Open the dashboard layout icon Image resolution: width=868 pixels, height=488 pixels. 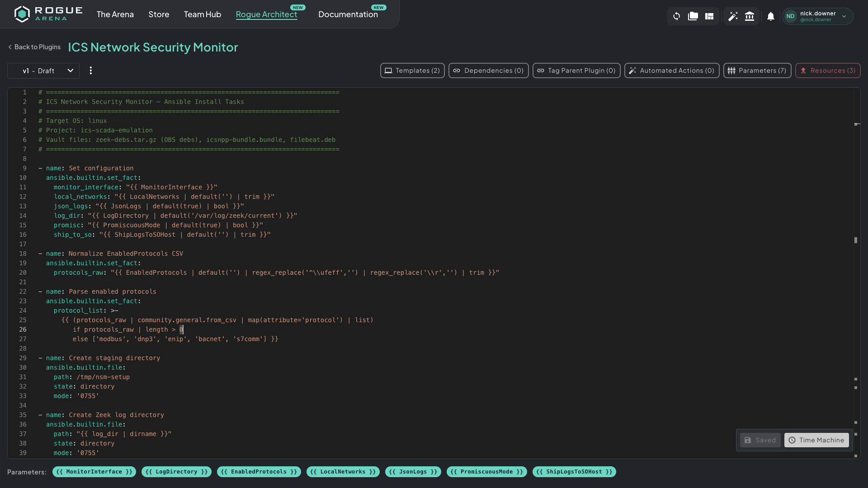point(709,16)
